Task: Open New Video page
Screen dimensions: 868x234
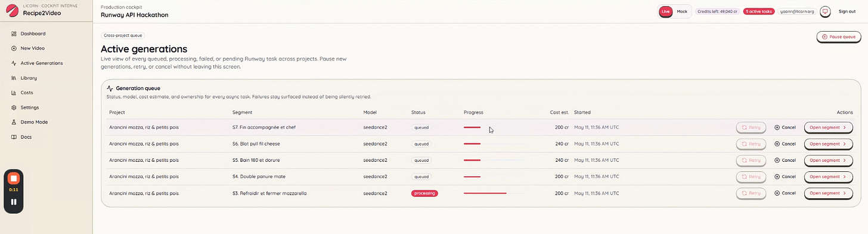Action: (x=32, y=48)
